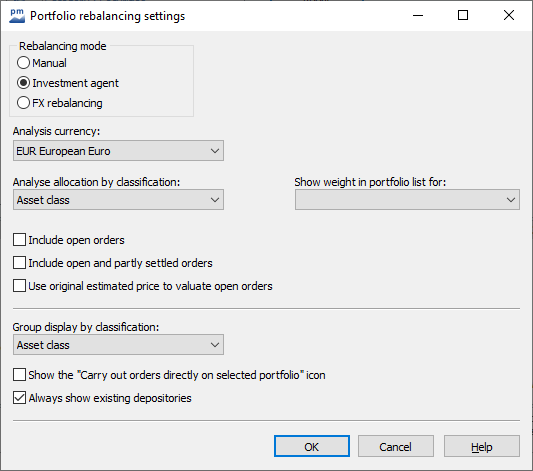Click the Cancel button
Image resolution: width=533 pixels, height=471 pixels.
pos(396,447)
